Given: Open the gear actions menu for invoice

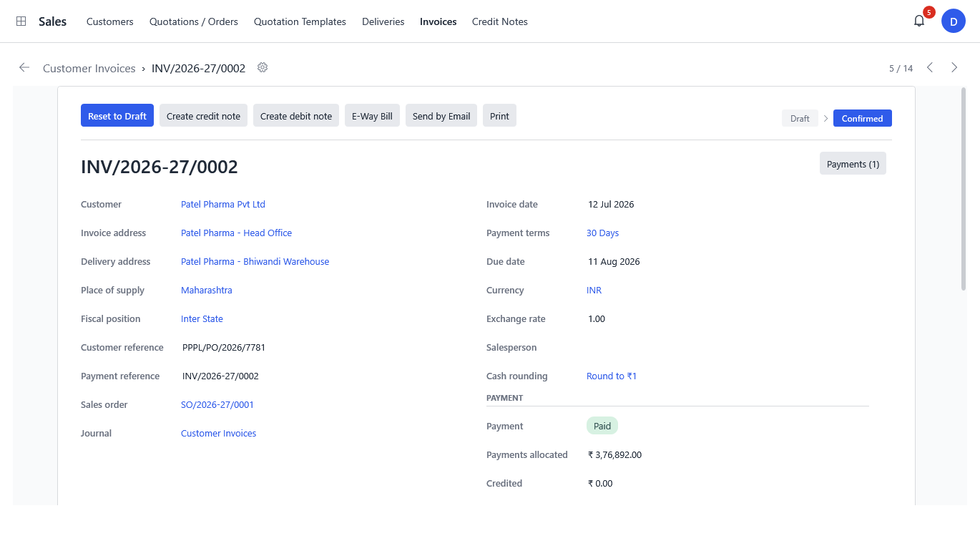Looking at the screenshot, I should pos(263,68).
